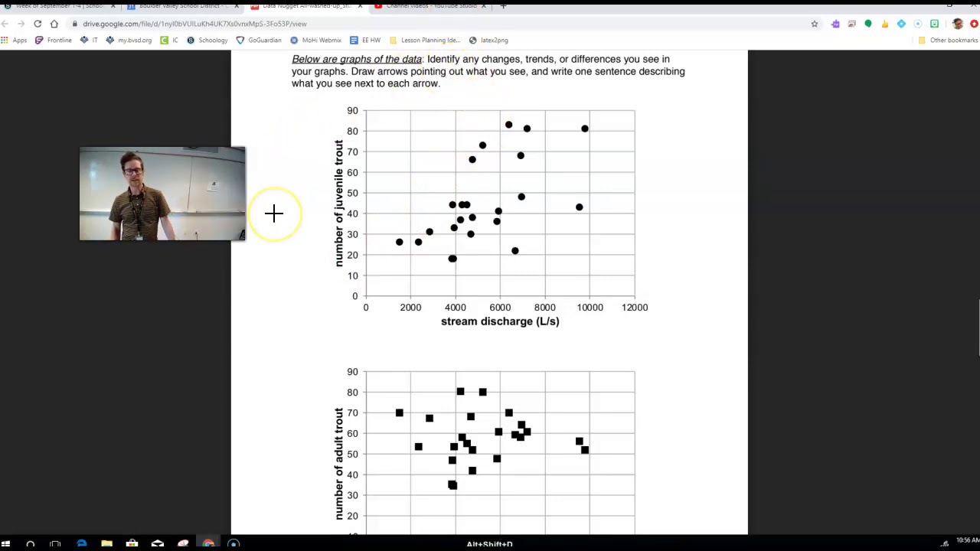Open the Frontline bookmark

pos(54,40)
